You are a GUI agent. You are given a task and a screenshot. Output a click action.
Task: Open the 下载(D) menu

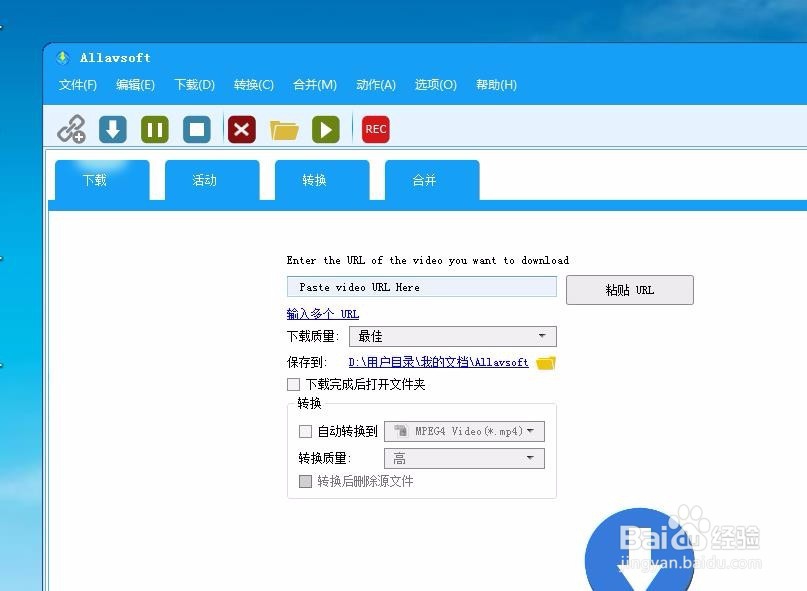(195, 84)
